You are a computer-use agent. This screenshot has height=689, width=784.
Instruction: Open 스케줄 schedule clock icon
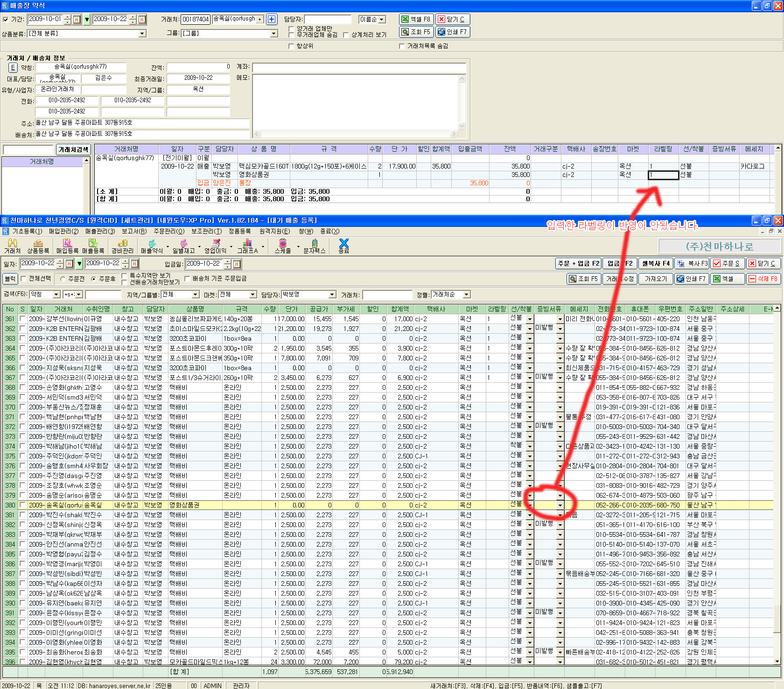(x=283, y=246)
